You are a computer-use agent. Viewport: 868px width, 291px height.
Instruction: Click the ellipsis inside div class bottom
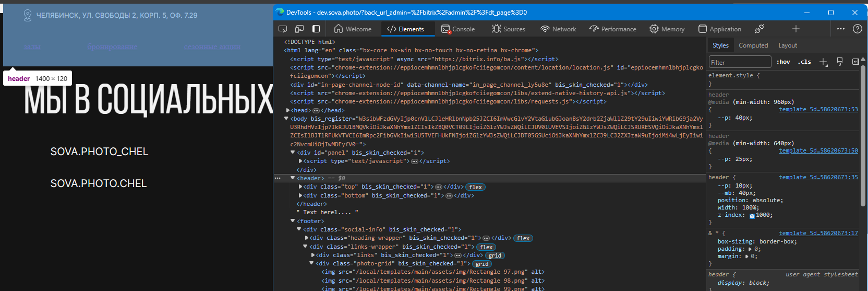coord(449,195)
